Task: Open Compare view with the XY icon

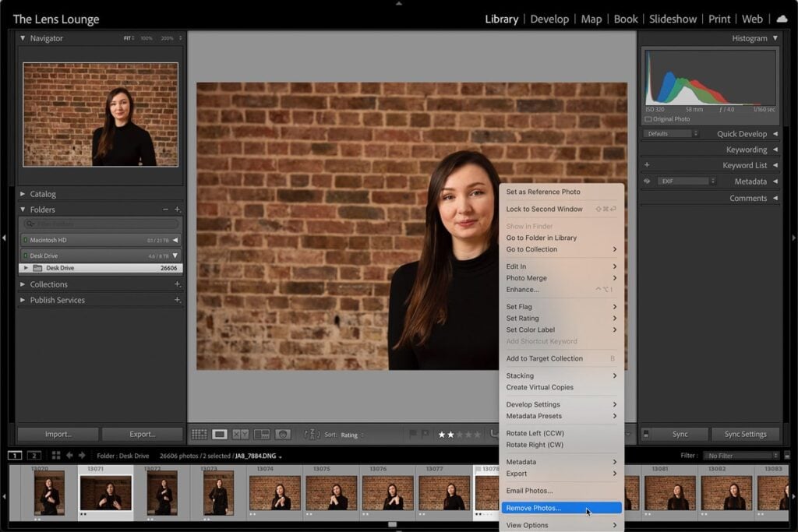Action: [x=240, y=434]
